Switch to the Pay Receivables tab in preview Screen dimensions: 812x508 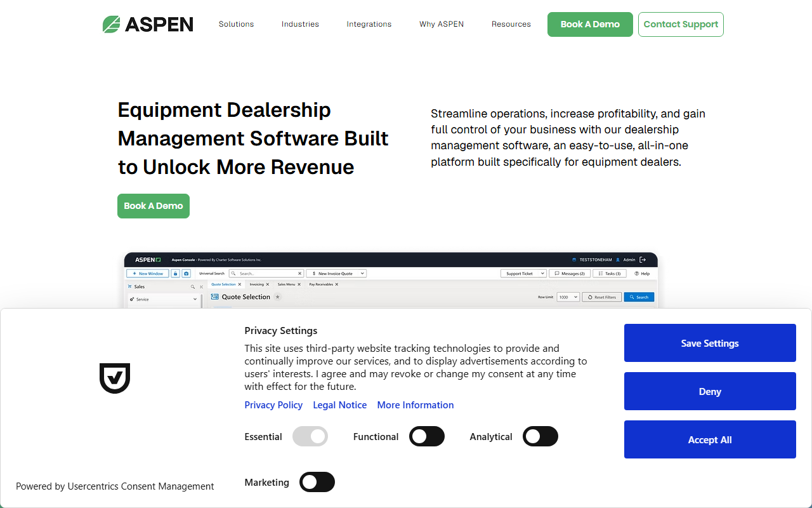[321, 284]
